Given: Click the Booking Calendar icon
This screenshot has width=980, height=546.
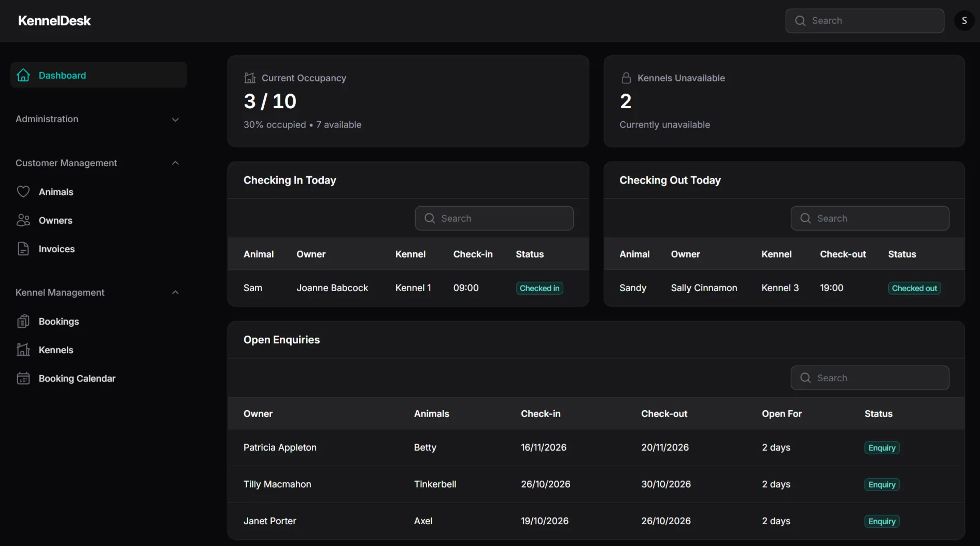Looking at the screenshot, I should click(x=23, y=378).
